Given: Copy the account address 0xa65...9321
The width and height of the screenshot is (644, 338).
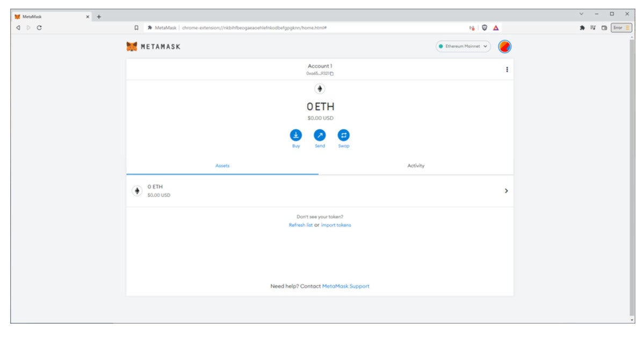Looking at the screenshot, I should click(320, 74).
